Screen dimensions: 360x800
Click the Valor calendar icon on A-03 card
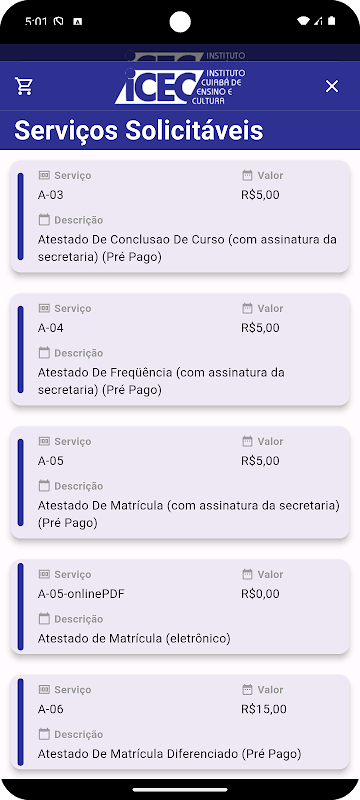(x=247, y=175)
